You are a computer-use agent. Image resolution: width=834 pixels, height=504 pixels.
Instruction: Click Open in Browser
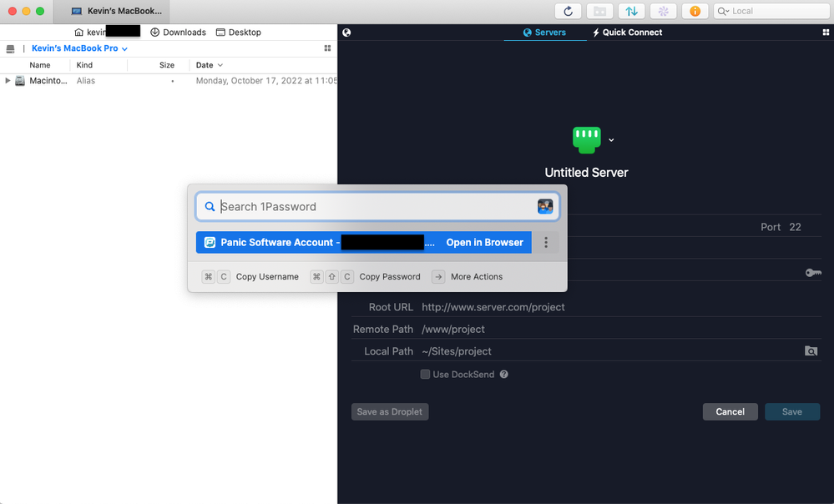484,243
